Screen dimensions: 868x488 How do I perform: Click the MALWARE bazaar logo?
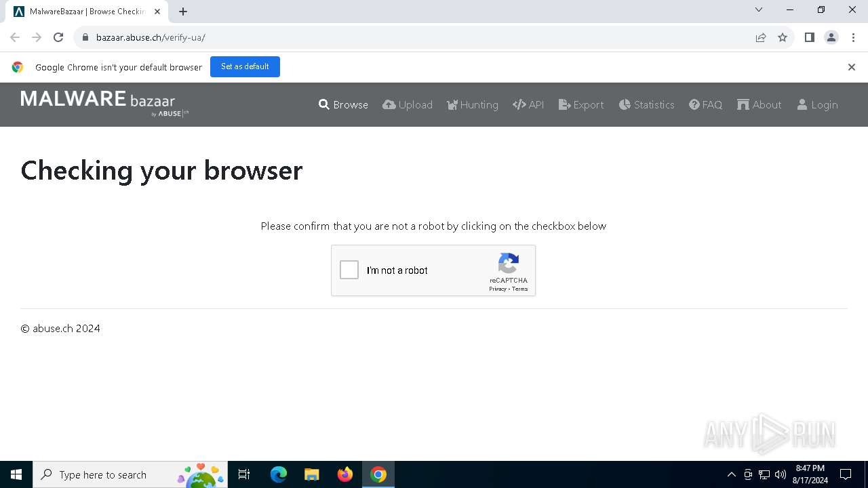coord(104,103)
